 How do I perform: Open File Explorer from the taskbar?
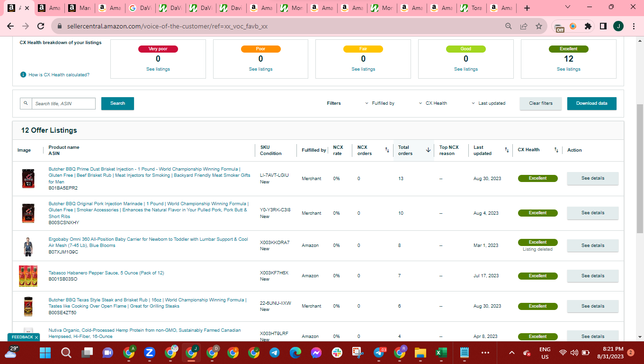click(x=420, y=353)
